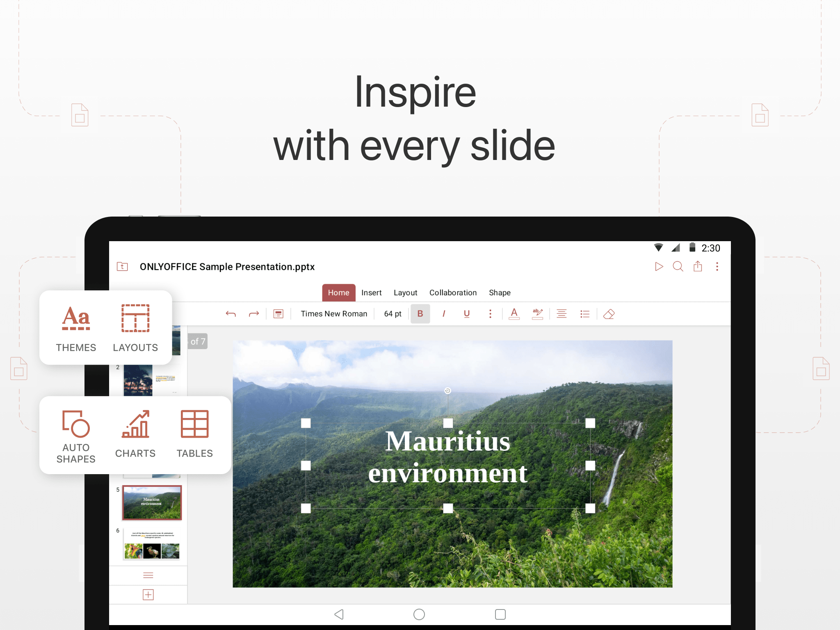Toggle Bold formatting
The width and height of the screenshot is (840, 630).
420,314
